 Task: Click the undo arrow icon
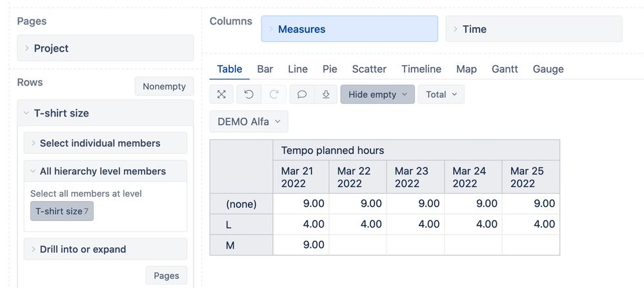pos(248,94)
